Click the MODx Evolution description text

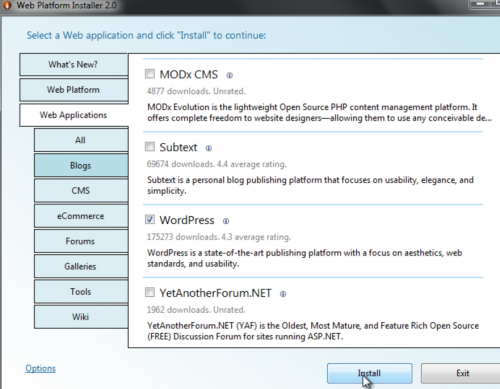(x=319, y=113)
